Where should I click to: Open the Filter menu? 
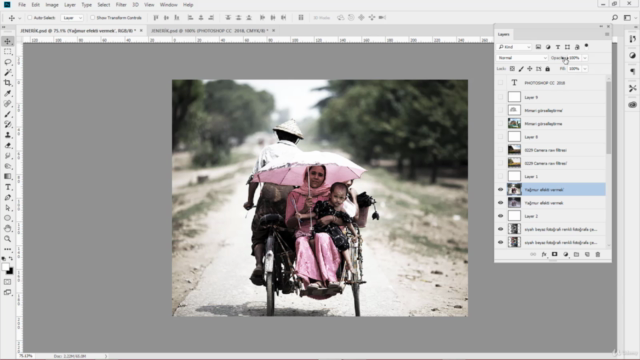tap(121, 5)
